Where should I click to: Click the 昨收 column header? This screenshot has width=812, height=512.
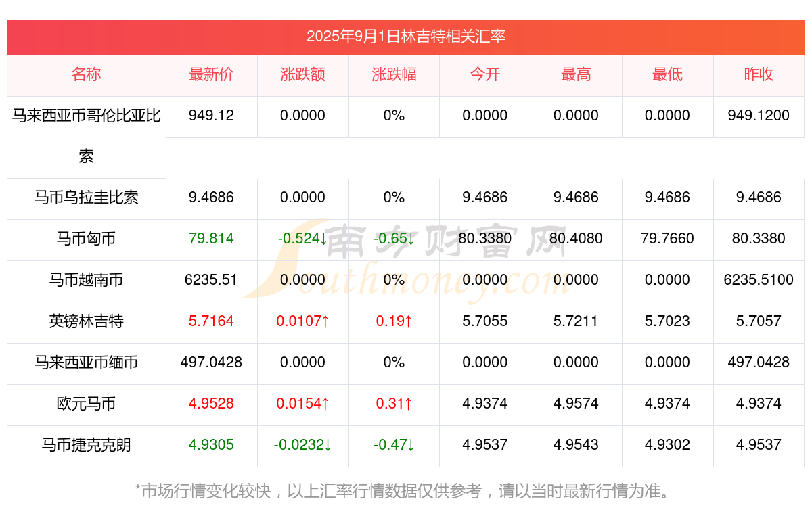pos(759,74)
